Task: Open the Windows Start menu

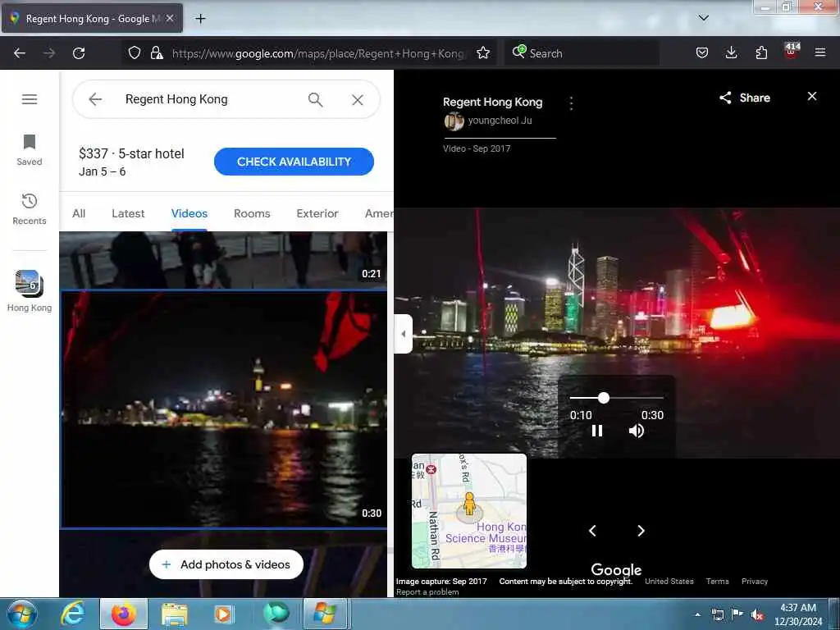Action: point(21,614)
